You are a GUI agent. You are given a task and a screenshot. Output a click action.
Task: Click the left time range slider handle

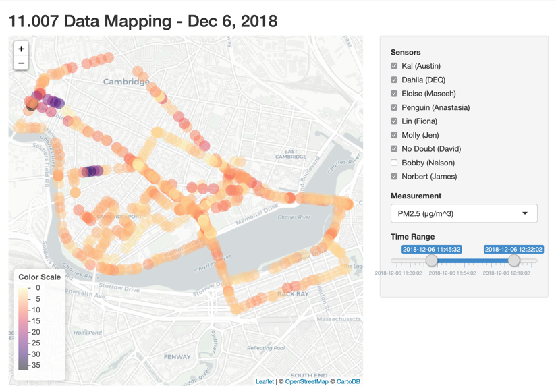(x=432, y=260)
